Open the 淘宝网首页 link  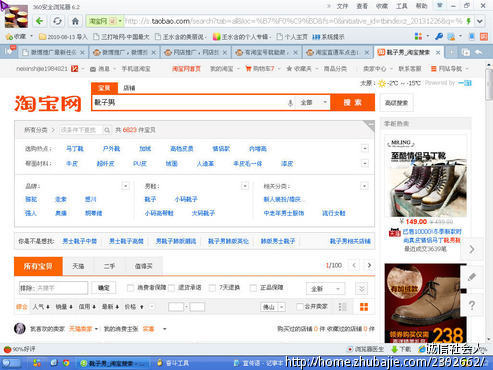186,69
